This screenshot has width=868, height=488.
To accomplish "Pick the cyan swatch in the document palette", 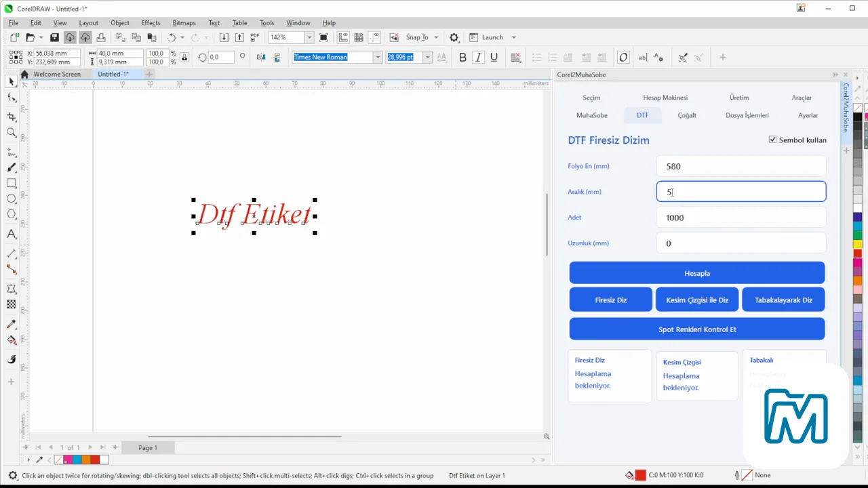I will (77, 460).
